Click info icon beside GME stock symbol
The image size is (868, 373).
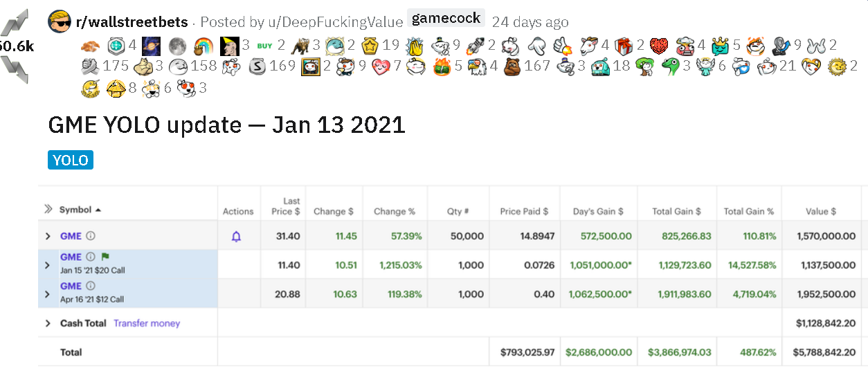pyautogui.click(x=91, y=236)
